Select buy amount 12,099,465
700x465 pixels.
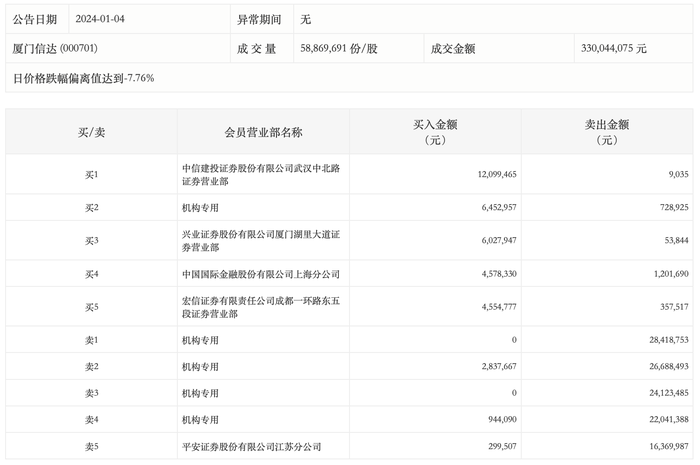497,174
